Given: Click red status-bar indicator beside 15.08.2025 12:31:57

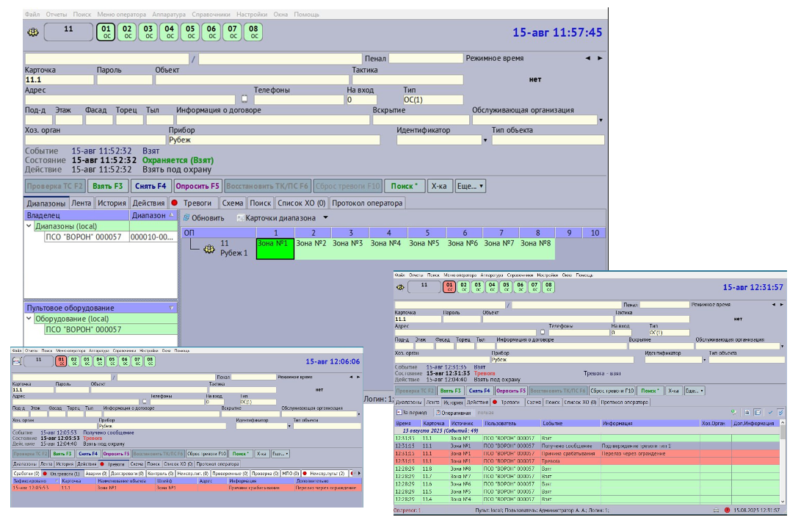Looking at the screenshot, I should 727,510.
